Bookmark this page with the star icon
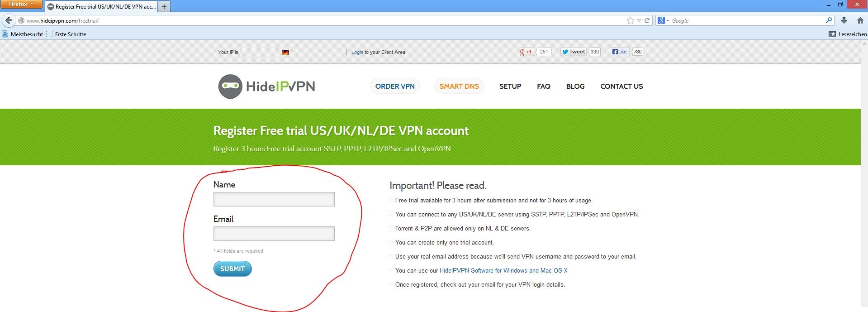This screenshot has width=868, height=312. [631, 20]
